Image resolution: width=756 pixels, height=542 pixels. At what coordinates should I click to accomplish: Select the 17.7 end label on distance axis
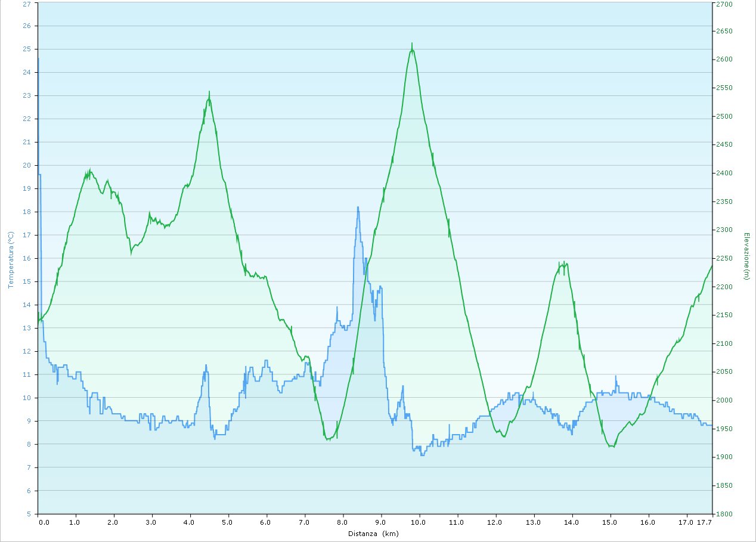point(705,522)
